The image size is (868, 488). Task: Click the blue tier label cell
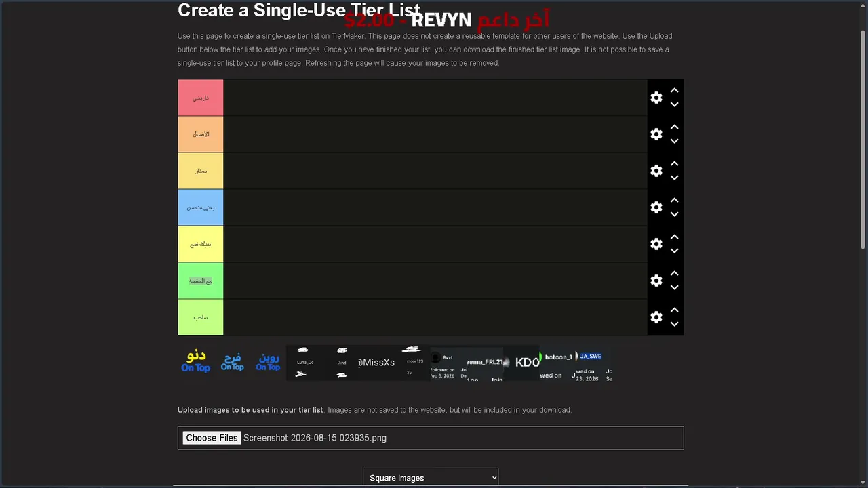point(201,207)
